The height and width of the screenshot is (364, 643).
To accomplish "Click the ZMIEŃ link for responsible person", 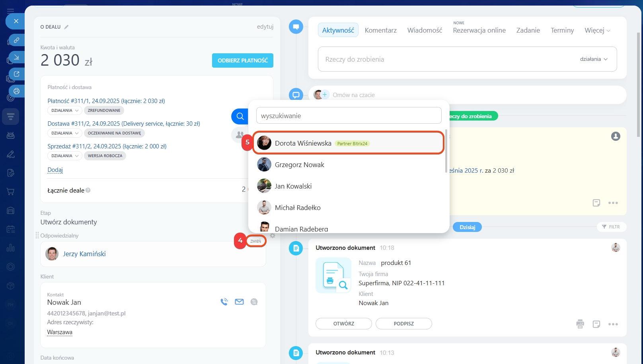I will point(255,241).
